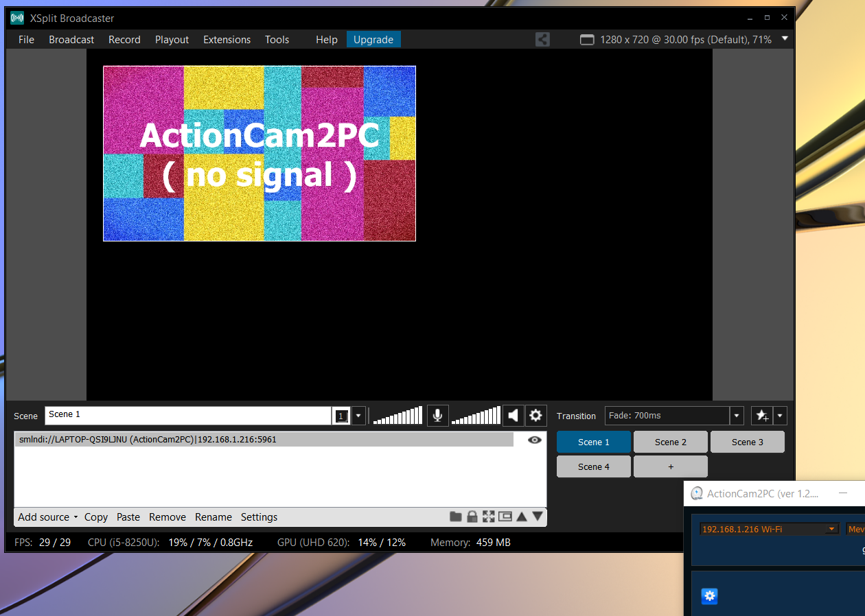The height and width of the screenshot is (616, 865).
Task: Switch to Scene 3
Action: click(748, 442)
